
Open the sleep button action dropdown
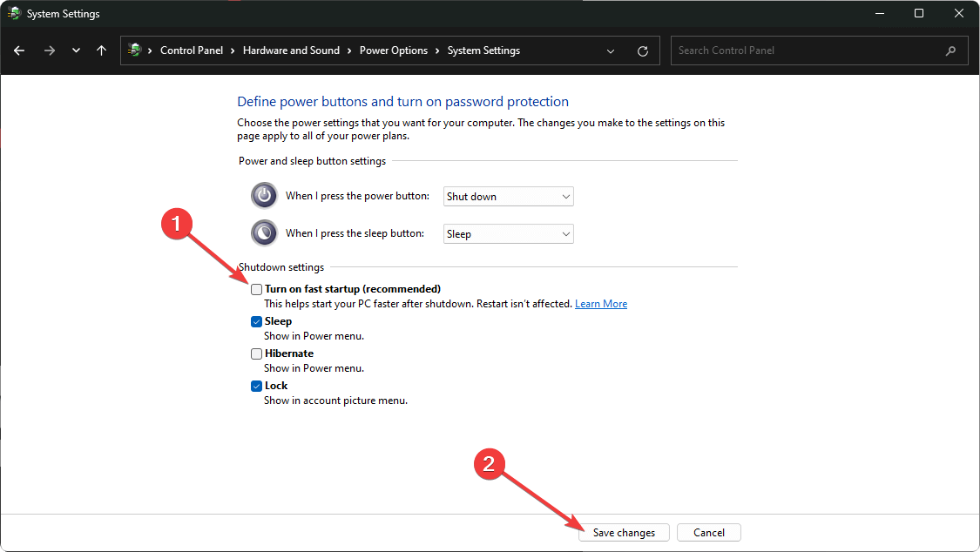508,234
